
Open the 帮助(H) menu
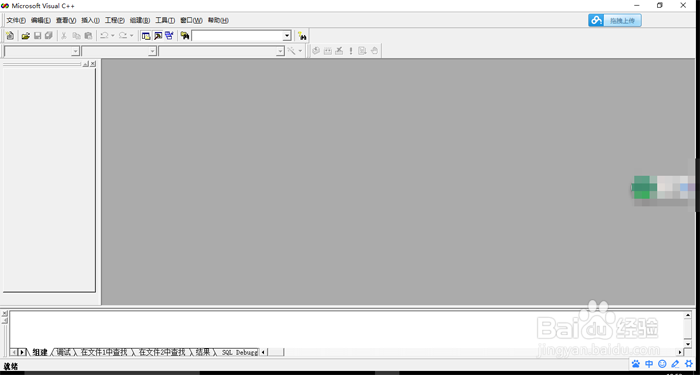(218, 20)
